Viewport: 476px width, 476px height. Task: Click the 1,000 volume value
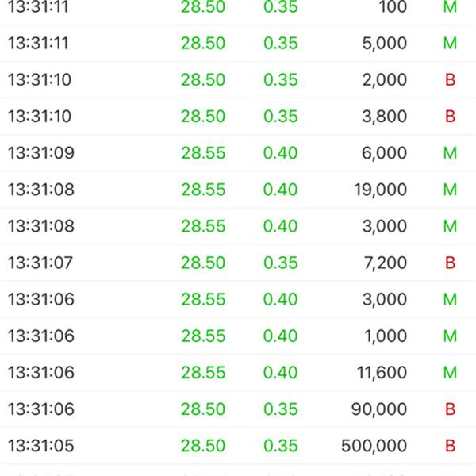pos(386,336)
